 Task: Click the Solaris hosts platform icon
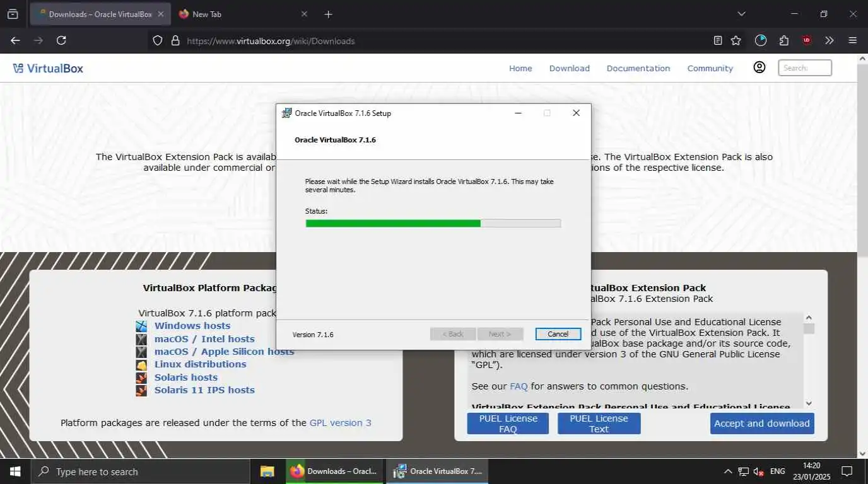click(141, 377)
